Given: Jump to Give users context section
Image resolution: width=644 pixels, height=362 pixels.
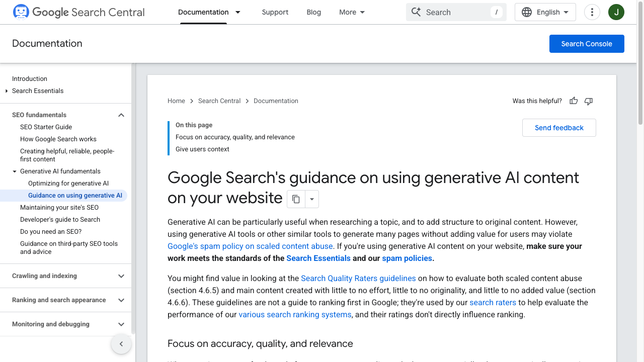Looking at the screenshot, I should pos(202,149).
